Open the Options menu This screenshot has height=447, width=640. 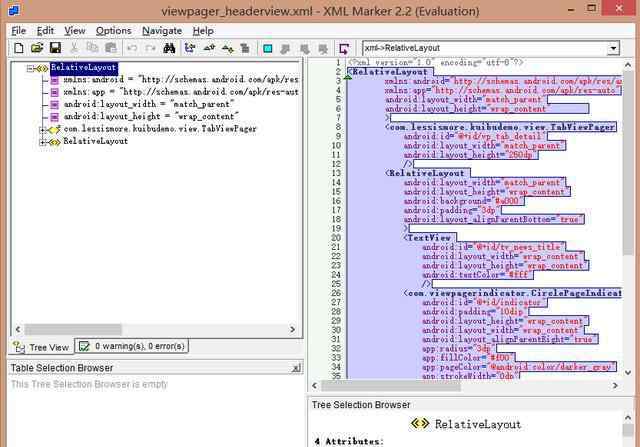click(113, 31)
